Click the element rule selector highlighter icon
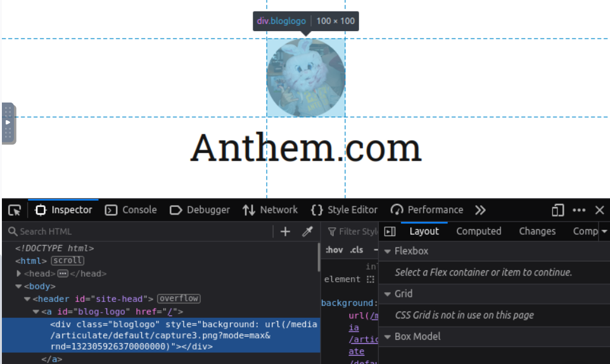Viewport: 610px width, 364px height. (371, 279)
